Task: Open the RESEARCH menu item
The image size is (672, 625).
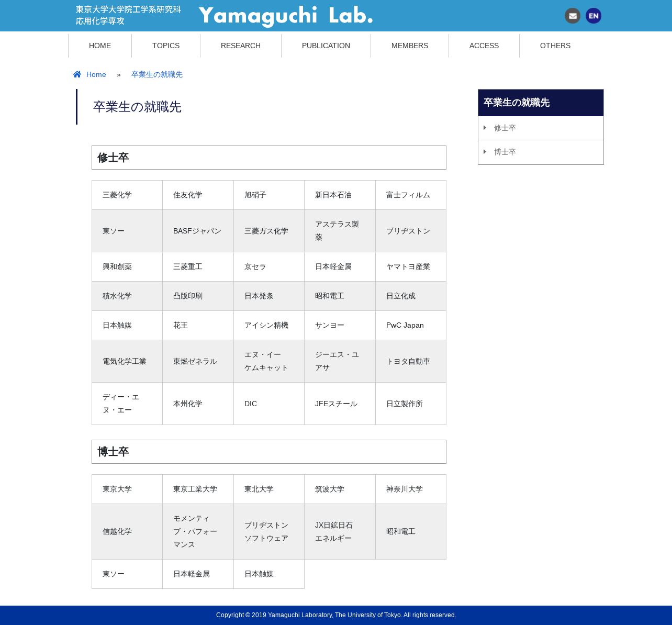Action: 241,46
